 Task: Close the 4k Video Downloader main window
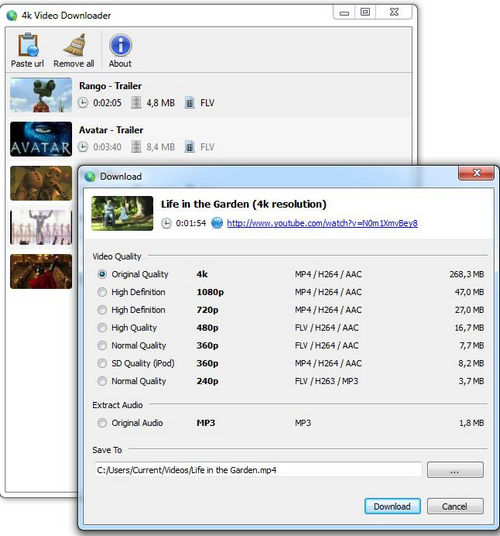coord(394,13)
